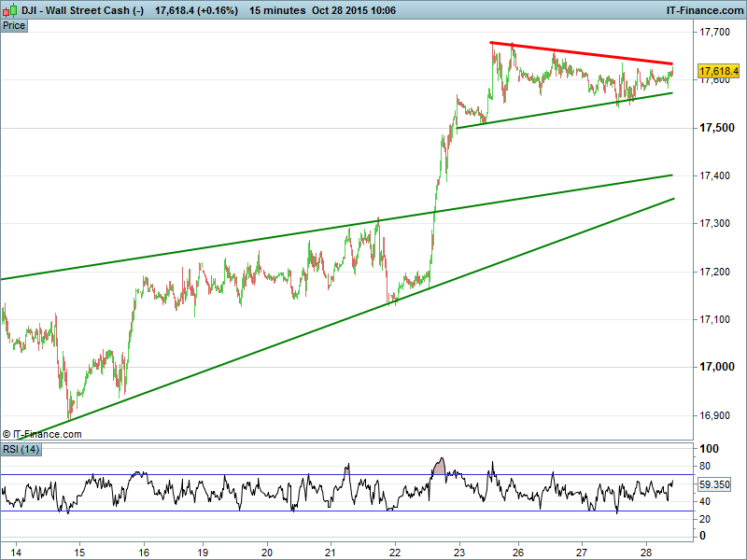Click the date label 23 on time axis
The image size is (747, 560).
tap(458, 551)
